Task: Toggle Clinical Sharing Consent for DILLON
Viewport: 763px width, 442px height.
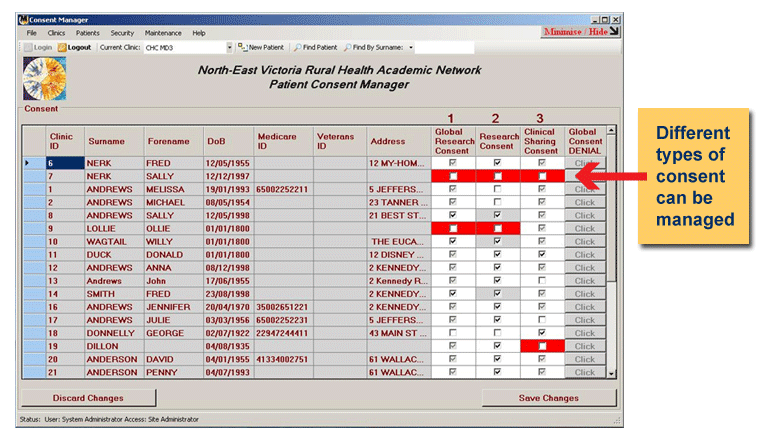Action: pyautogui.click(x=542, y=346)
